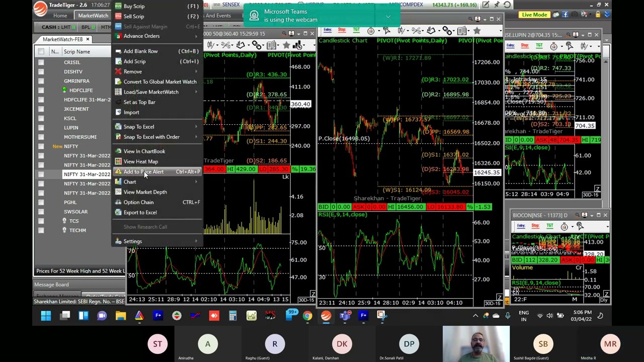Click the TGT icon in Nifty chart toolbar
Screen dimensions: 644x362
356,31
